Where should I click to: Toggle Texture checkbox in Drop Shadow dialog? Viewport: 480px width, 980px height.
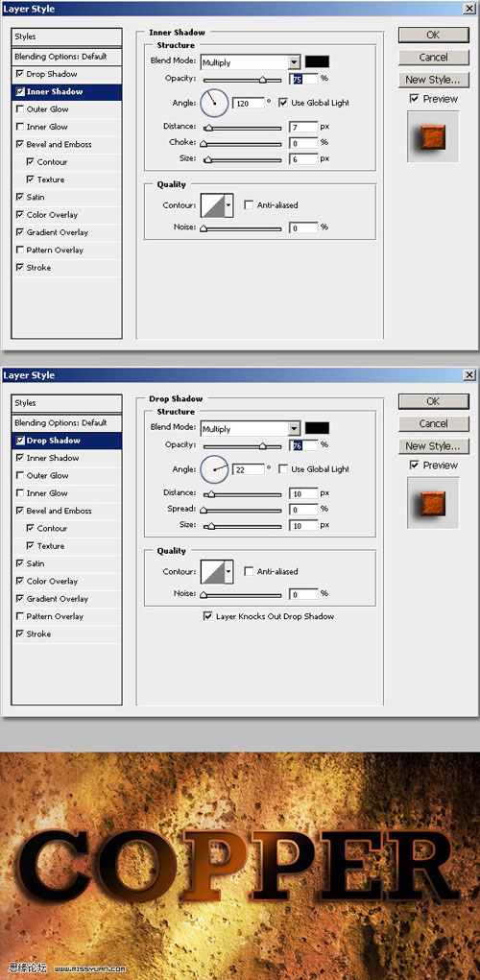point(31,545)
